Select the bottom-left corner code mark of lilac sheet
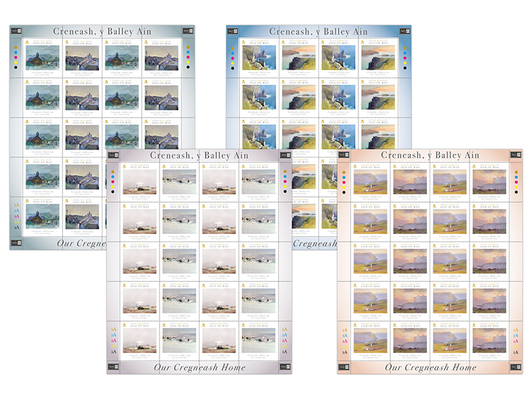532x399 pixels. tap(113, 367)
